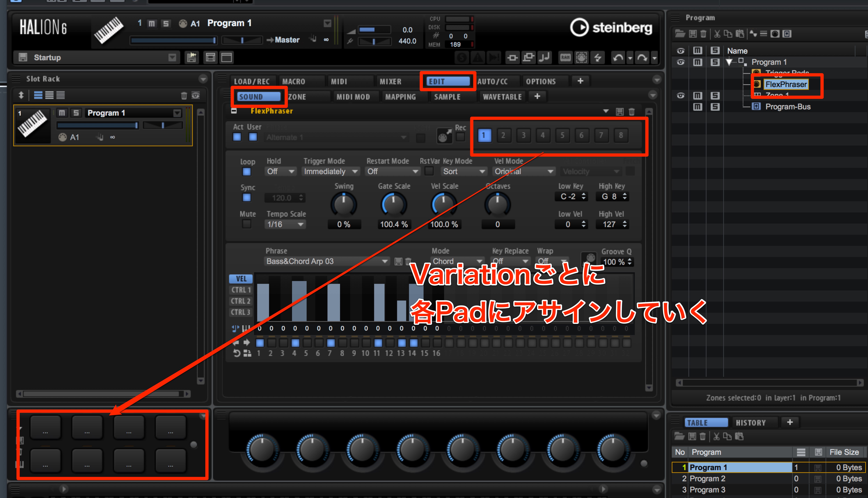Click the save multi disk icon by Startup
This screenshot has width=868, height=498.
click(x=23, y=57)
